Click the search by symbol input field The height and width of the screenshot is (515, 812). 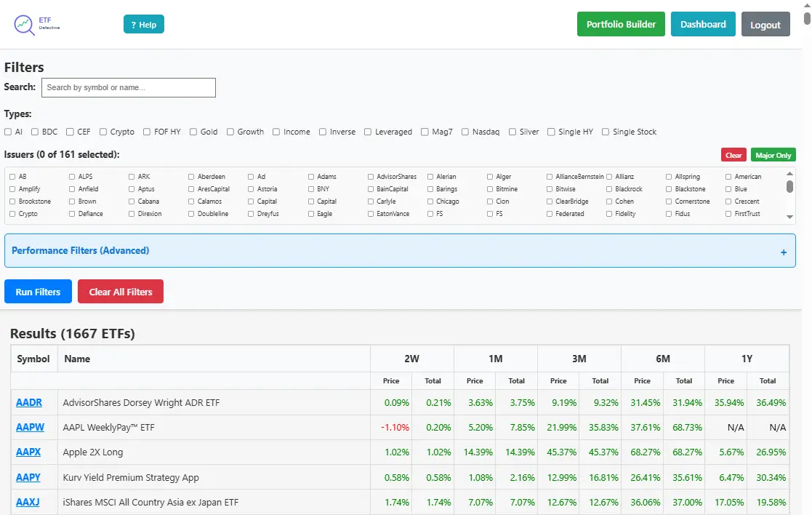click(128, 87)
